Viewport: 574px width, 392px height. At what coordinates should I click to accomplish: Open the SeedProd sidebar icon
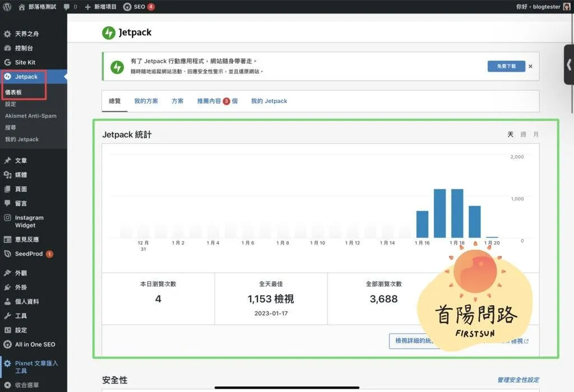tap(7, 254)
